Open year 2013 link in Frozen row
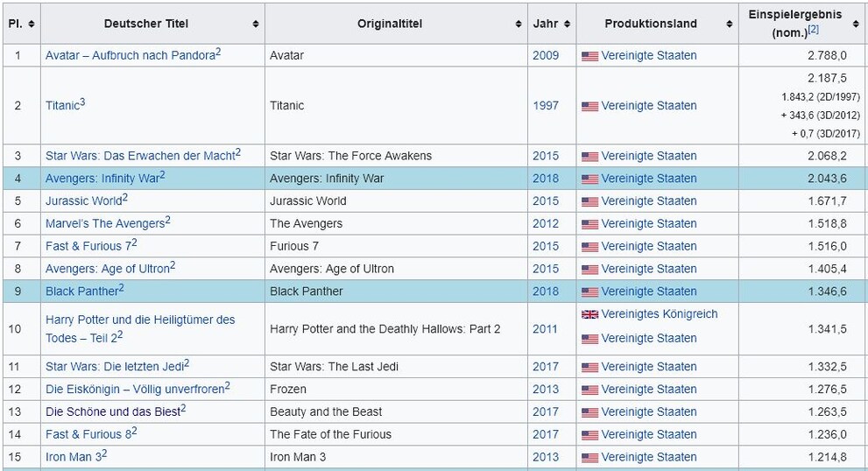Screen dimensions: 868x471 546,389
